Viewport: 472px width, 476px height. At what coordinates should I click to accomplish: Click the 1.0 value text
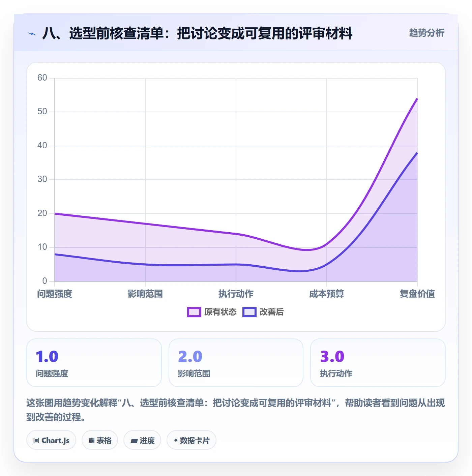click(x=47, y=357)
